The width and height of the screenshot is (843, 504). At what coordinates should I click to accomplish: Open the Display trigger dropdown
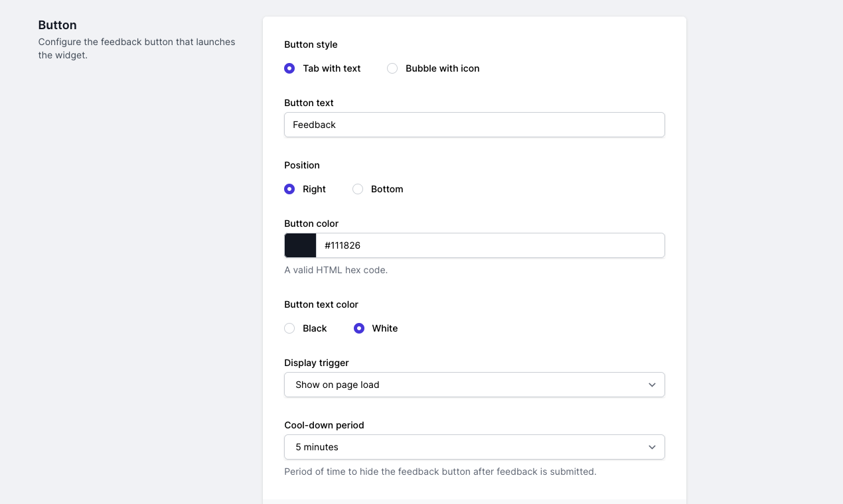click(474, 385)
